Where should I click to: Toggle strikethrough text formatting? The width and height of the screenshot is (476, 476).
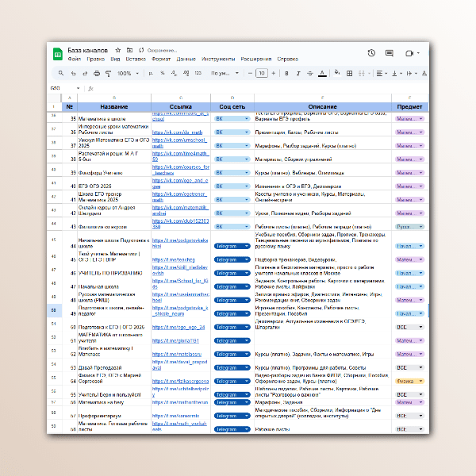[x=308, y=73]
